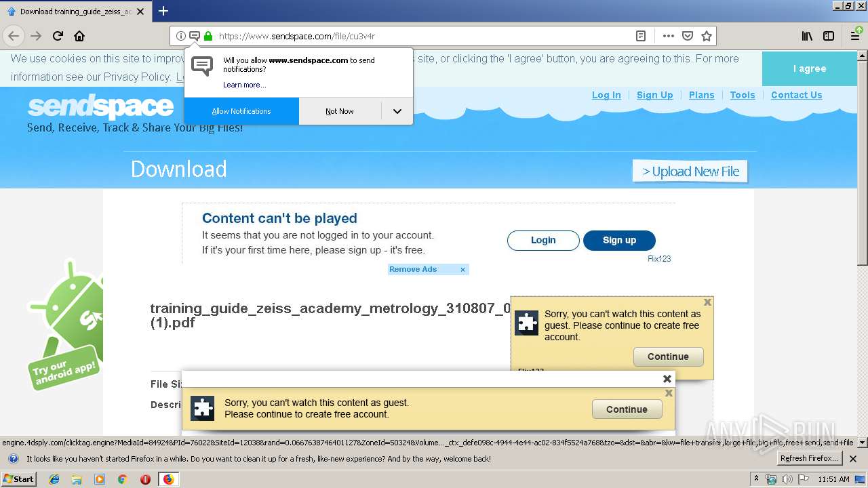Dismiss the Firefox refresh notification bar
Viewport: 868px width, 488px height.
pos(853,459)
